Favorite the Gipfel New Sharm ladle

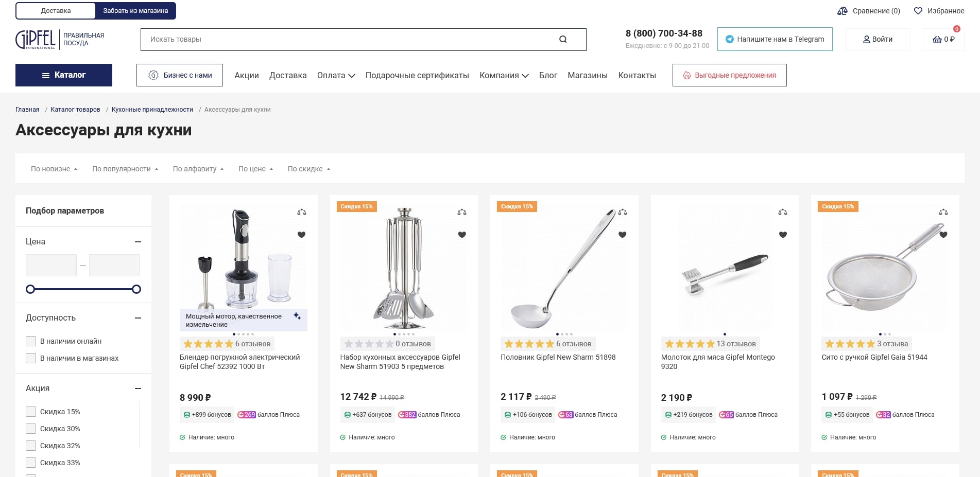pos(623,235)
